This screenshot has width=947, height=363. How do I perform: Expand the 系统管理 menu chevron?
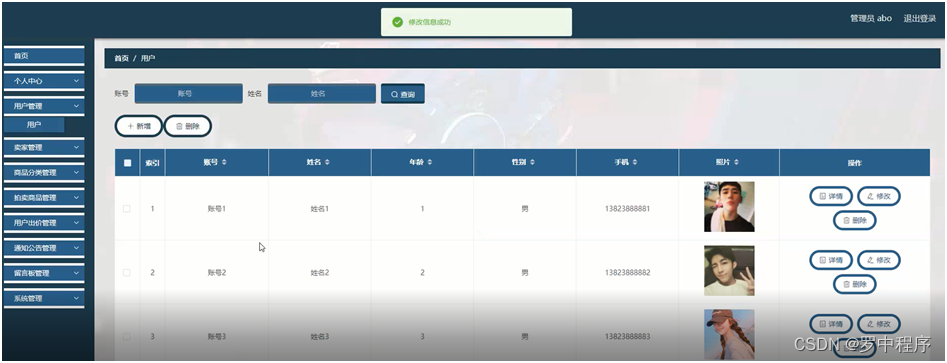point(76,298)
